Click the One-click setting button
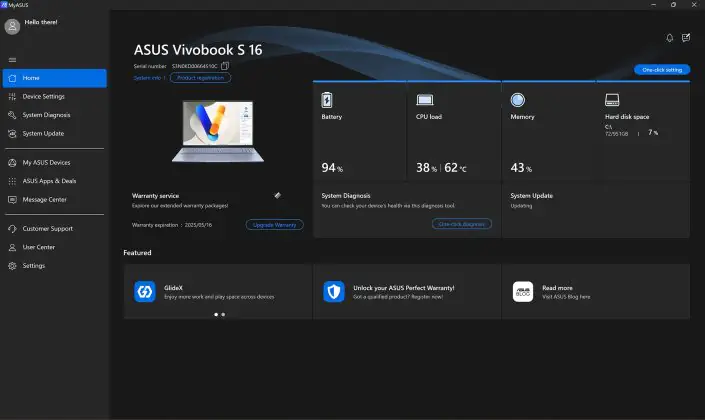The height and width of the screenshot is (420, 705). [662, 70]
